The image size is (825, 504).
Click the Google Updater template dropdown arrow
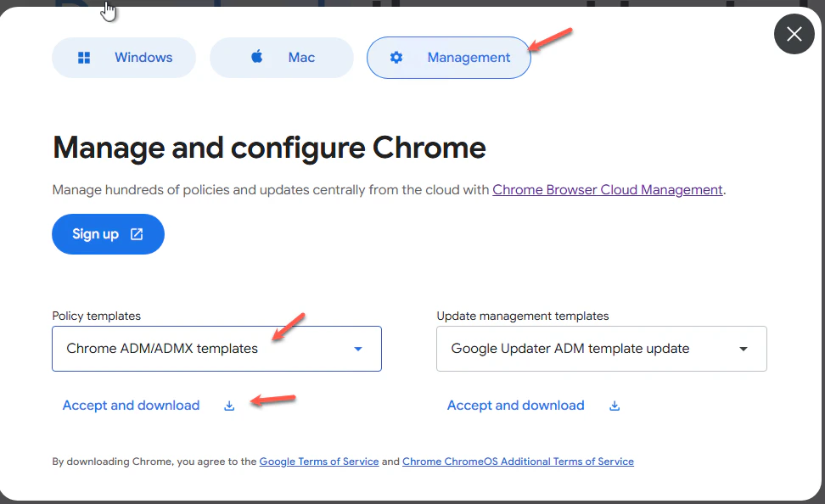tap(743, 349)
